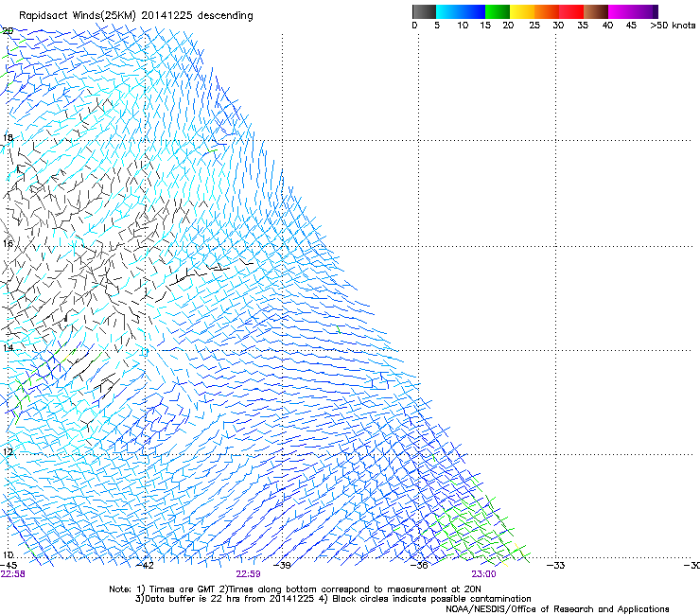Click the longitude label '-33'
Screen dimensions: 700x615
tap(555, 566)
